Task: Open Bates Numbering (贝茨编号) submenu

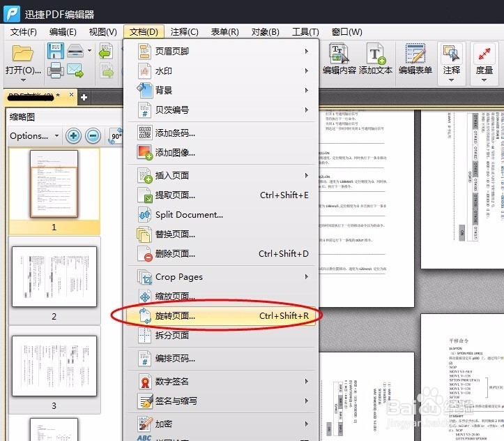Action: [221, 110]
